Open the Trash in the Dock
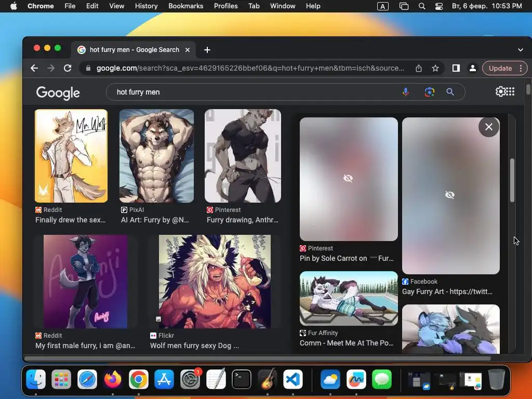 [x=496, y=379]
